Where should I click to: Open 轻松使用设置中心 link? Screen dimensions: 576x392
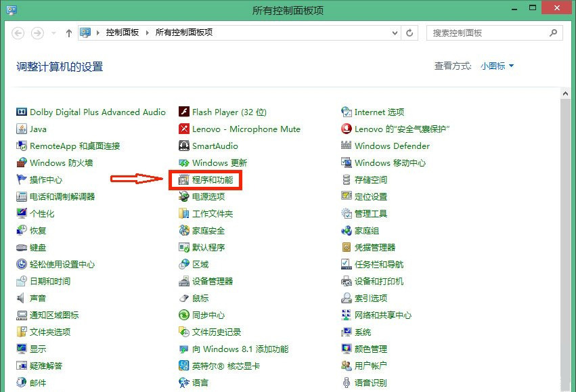pos(62,265)
